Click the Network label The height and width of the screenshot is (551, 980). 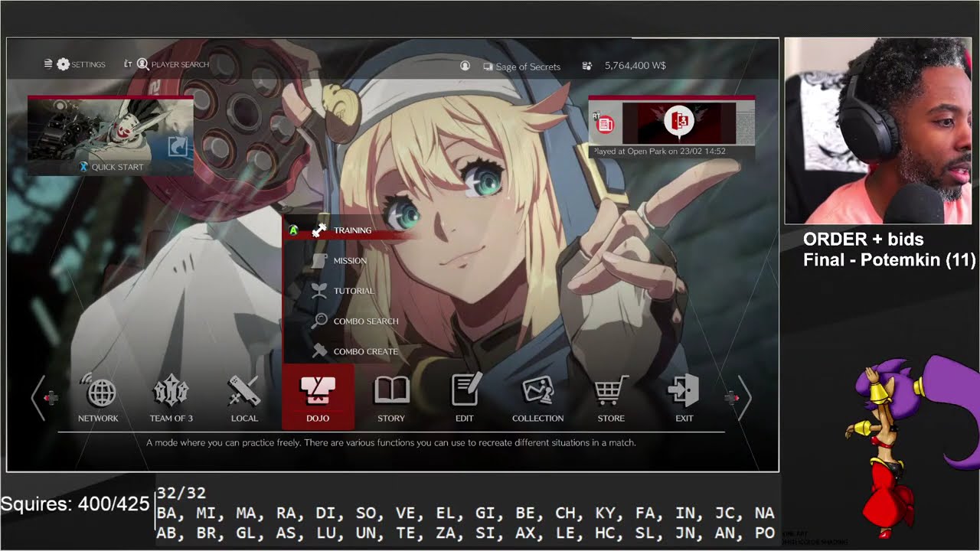point(98,419)
